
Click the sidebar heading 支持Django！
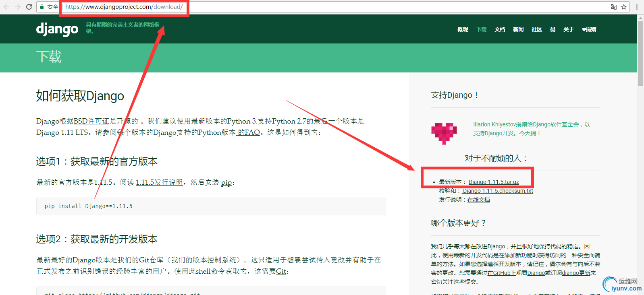455,95
